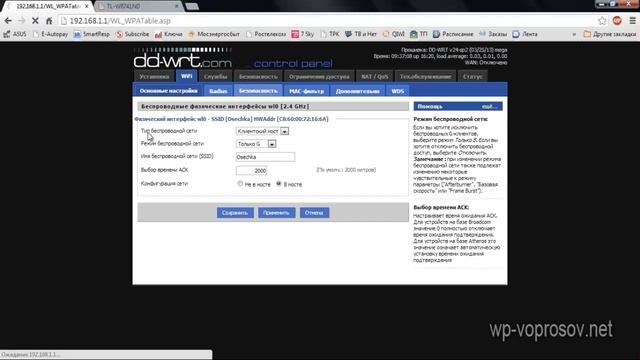Select the Основные настройки sub-tab
The image size is (640, 360).
[x=168, y=91]
